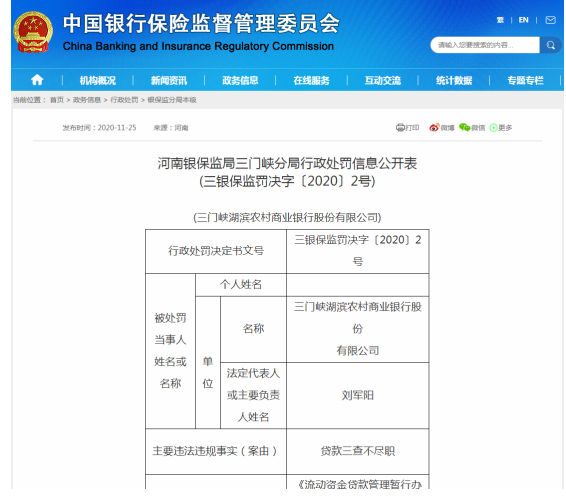The height and width of the screenshot is (498, 566).
Task: Click the search magnifier icon
Action: tap(551, 45)
